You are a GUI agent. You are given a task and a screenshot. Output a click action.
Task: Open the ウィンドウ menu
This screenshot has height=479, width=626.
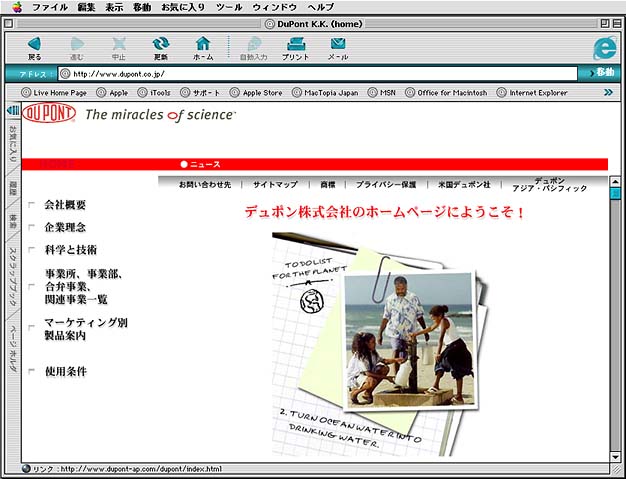pyautogui.click(x=275, y=7)
